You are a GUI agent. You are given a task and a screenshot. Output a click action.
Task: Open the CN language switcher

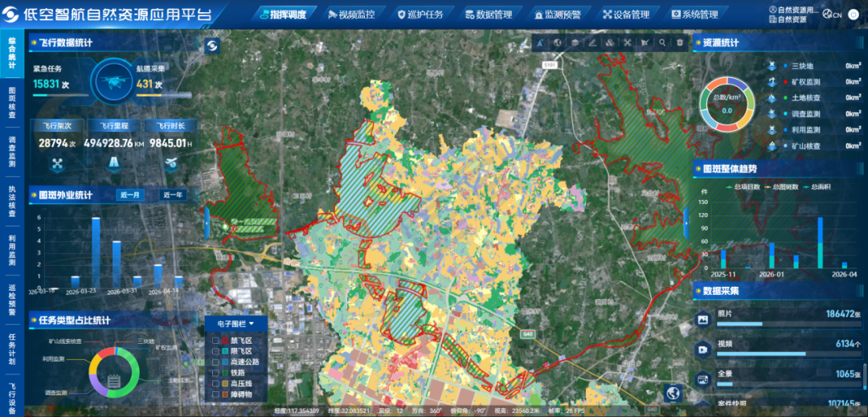click(833, 14)
